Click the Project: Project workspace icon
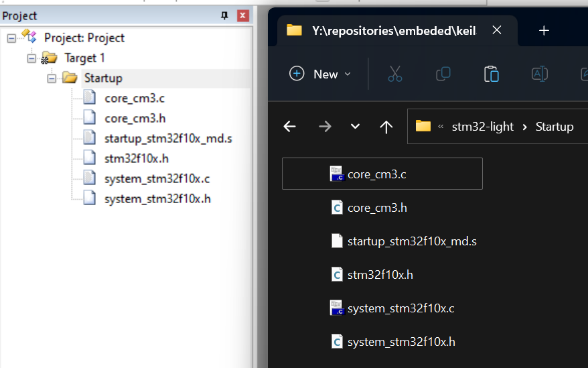 pos(29,36)
